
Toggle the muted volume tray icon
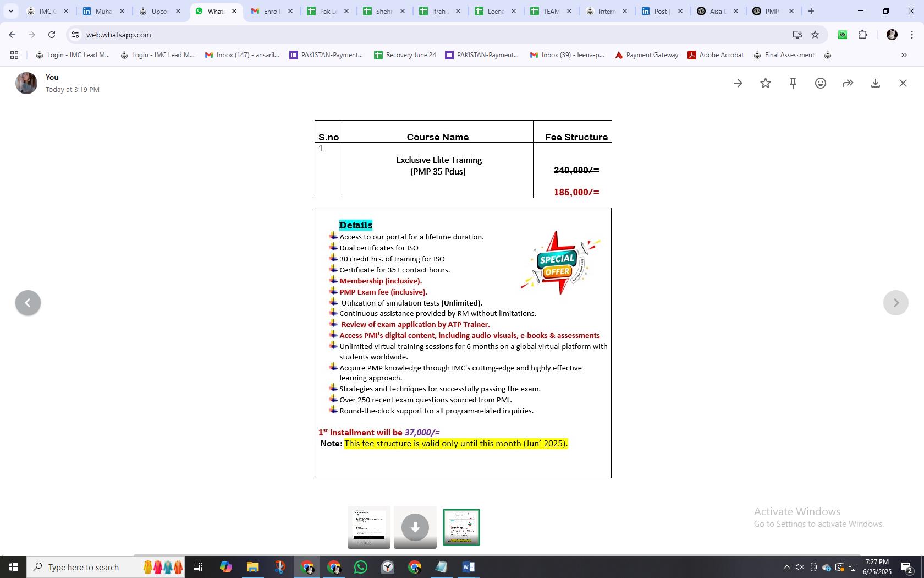point(800,567)
